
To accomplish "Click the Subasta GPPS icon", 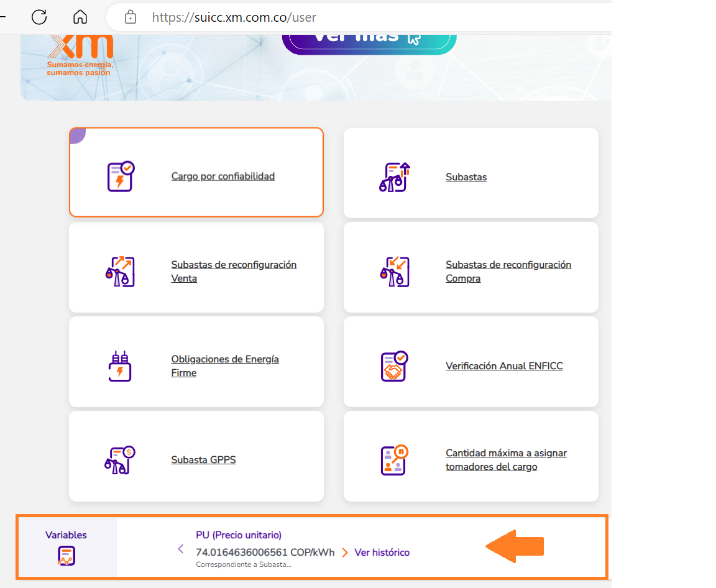I will click(x=121, y=461).
